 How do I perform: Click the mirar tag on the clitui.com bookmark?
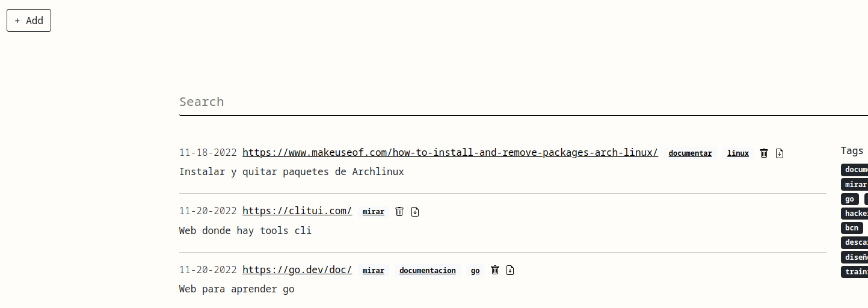[374, 212]
